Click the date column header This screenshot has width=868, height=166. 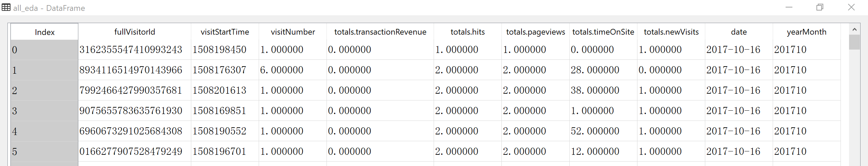[739, 32]
